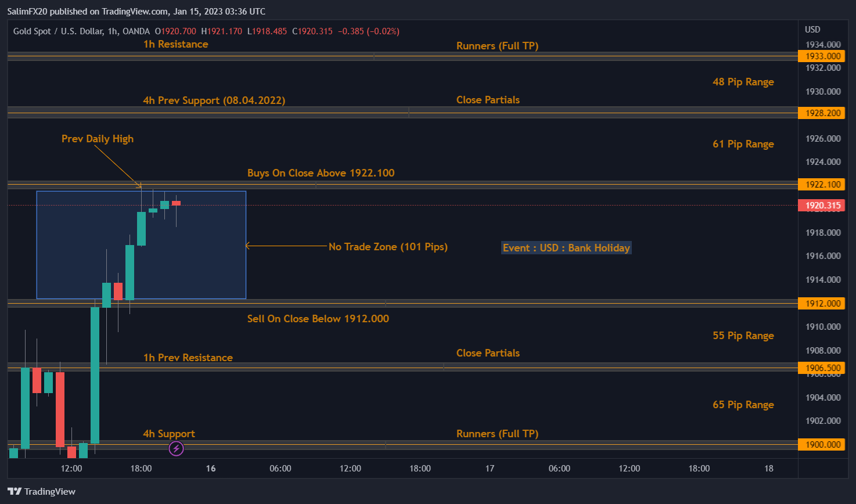Click the Buys On Close Above 1922.100 text

(321, 172)
